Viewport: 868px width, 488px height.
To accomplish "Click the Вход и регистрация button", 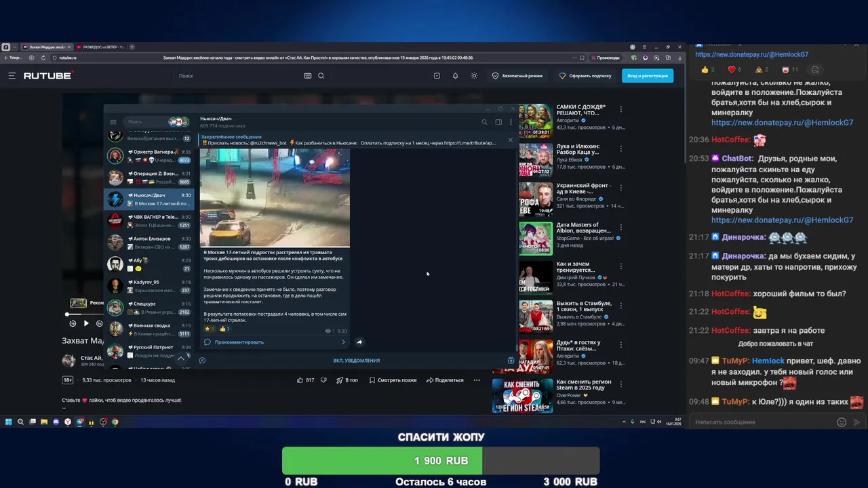I will (648, 76).
